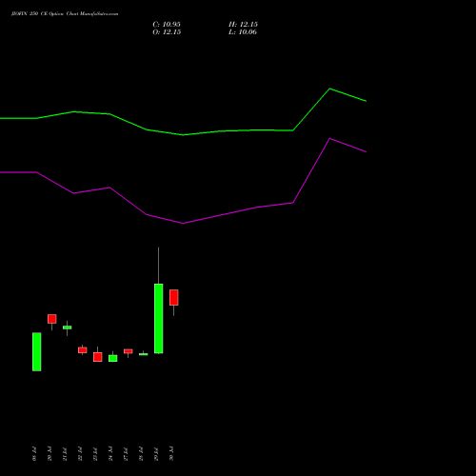
Task: Select the red candle for 23 Jul
Action: [x=98, y=357]
